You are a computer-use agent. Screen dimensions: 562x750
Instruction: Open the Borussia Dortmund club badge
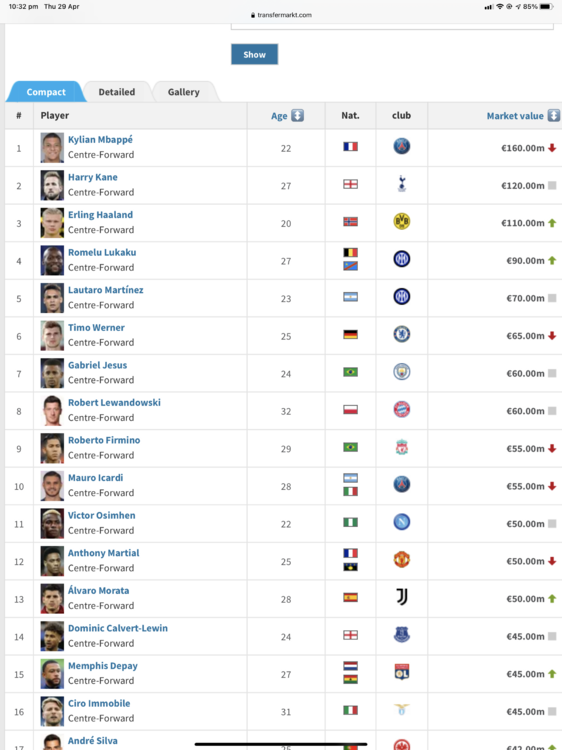[x=401, y=221]
